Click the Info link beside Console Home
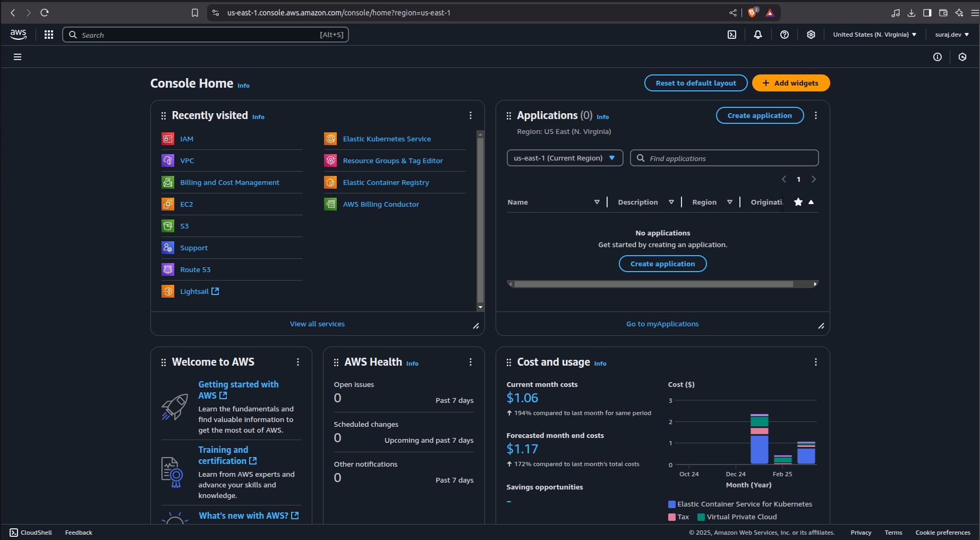The width and height of the screenshot is (980, 540). (243, 86)
